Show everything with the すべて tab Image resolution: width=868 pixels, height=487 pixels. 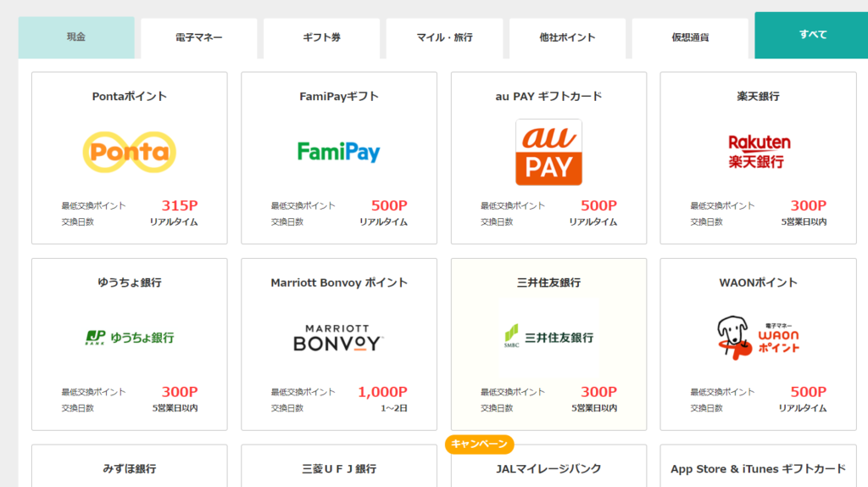click(x=812, y=35)
